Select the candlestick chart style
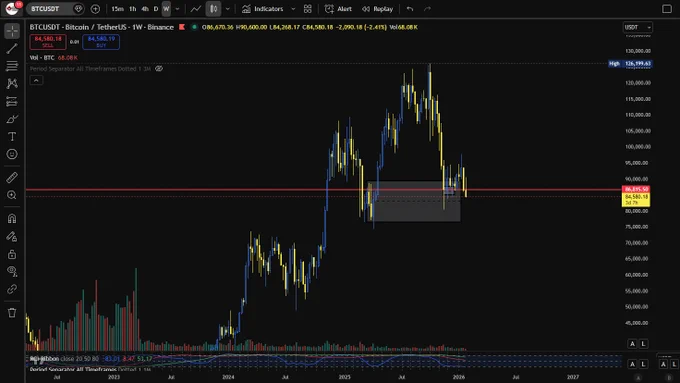This screenshot has height=383, width=680. pyautogui.click(x=213, y=9)
